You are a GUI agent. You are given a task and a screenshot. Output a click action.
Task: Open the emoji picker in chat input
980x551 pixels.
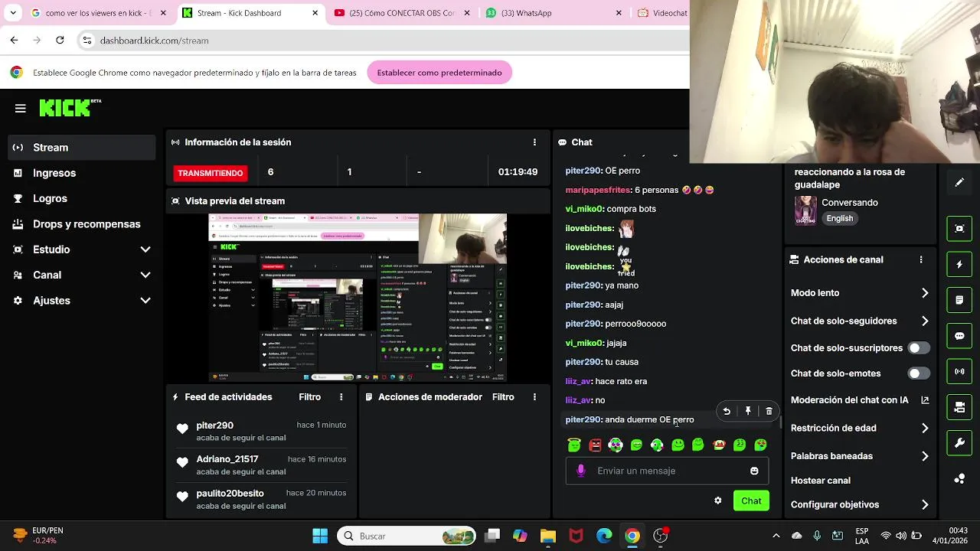click(x=754, y=471)
